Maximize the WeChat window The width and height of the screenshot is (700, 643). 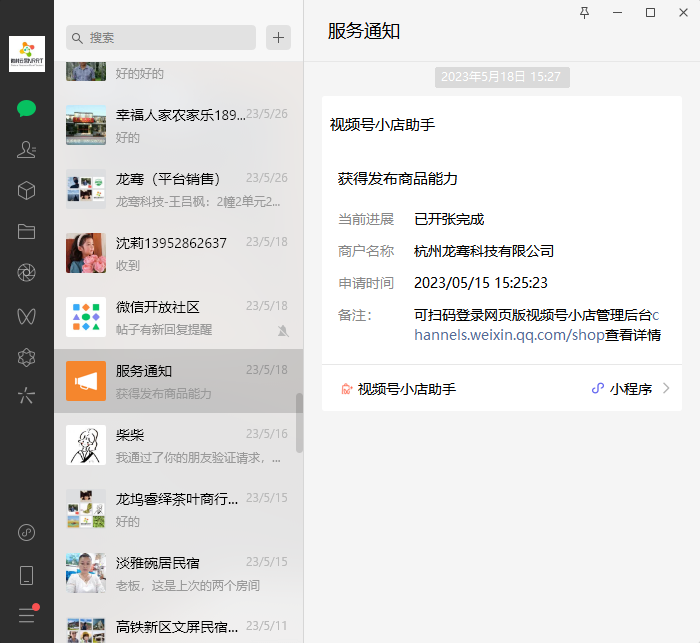(x=650, y=13)
